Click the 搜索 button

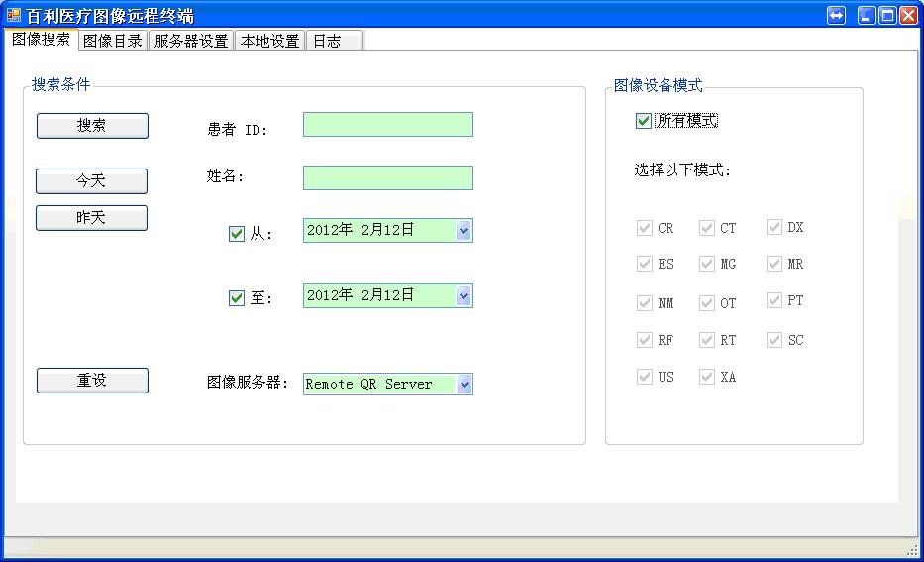[92, 126]
